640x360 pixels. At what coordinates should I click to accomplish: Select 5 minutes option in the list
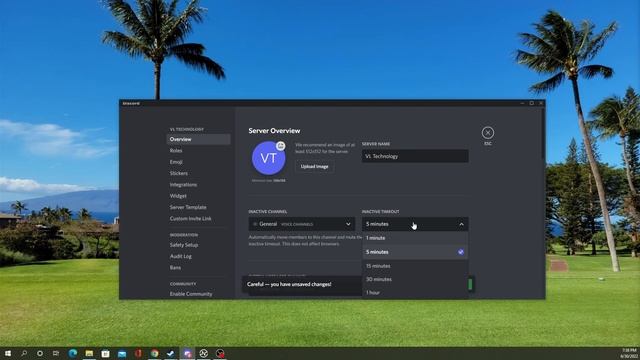[415, 252]
